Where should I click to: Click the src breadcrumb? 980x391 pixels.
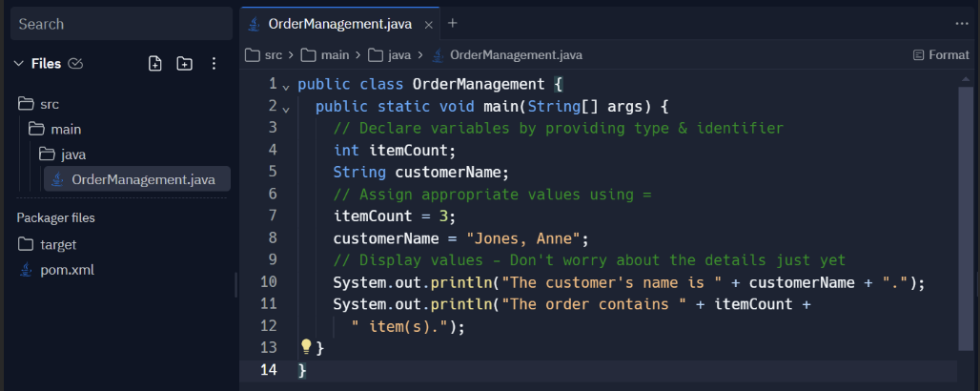274,55
